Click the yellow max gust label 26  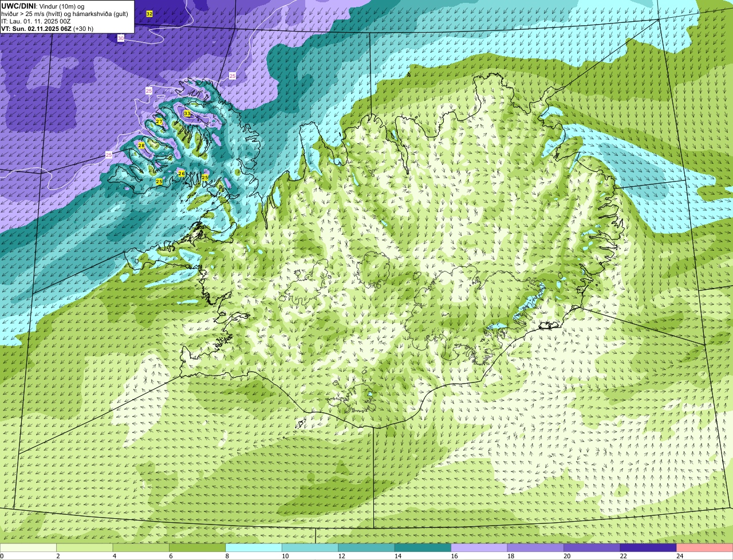click(x=182, y=173)
